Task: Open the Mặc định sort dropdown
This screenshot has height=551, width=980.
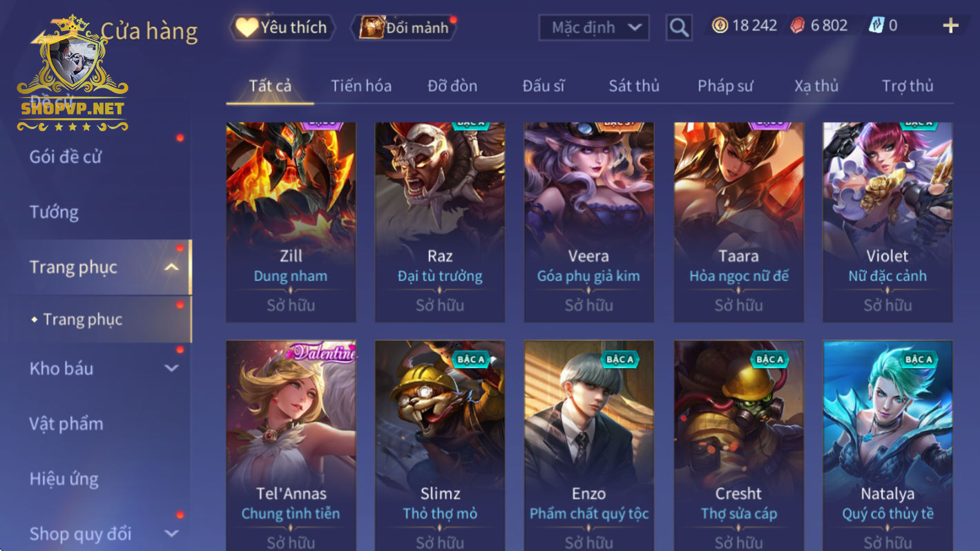Action: click(x=594, y=28)
